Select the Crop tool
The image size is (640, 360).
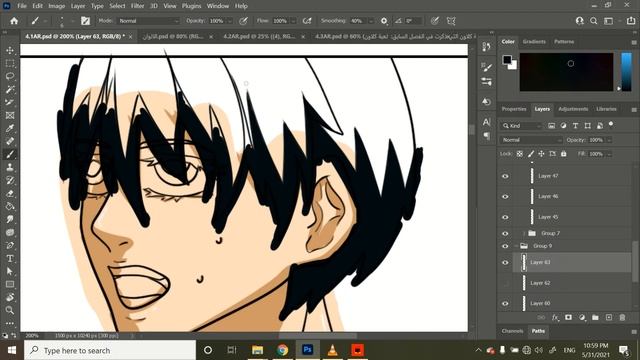10,102
